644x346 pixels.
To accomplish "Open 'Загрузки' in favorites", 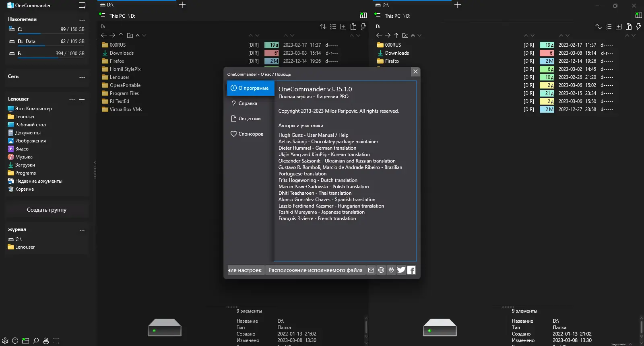I will click(21, 165).
